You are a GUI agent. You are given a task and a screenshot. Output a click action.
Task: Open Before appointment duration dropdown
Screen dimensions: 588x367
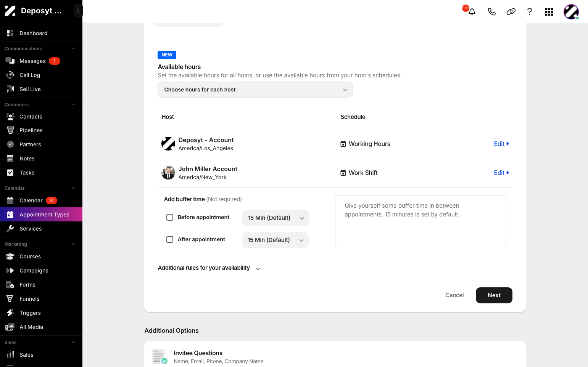tap(275, 218)
